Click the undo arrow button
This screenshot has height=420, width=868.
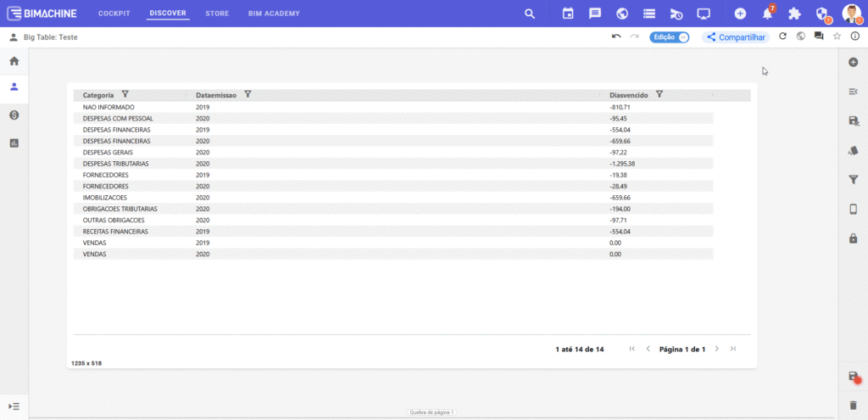pos(616,36)
